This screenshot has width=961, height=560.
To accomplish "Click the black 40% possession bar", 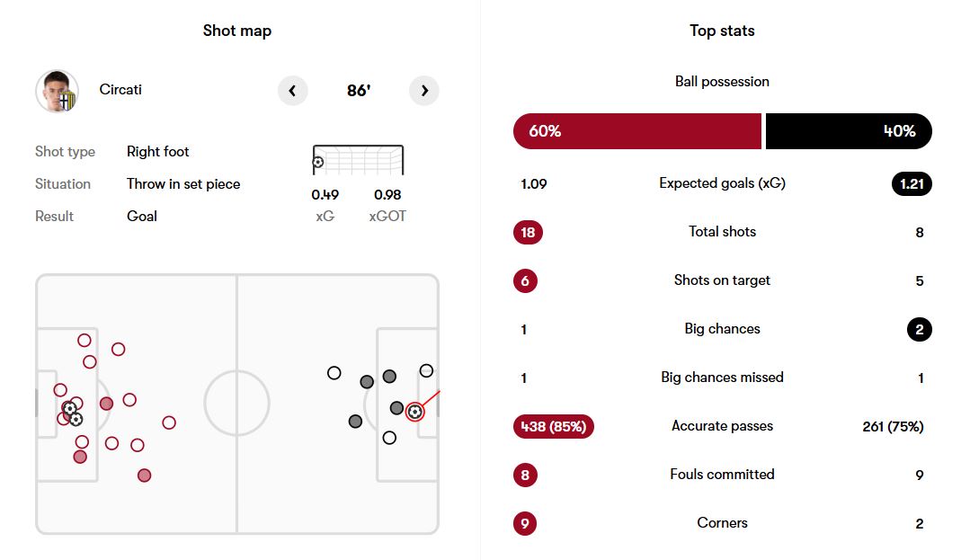I will point(849,131).
